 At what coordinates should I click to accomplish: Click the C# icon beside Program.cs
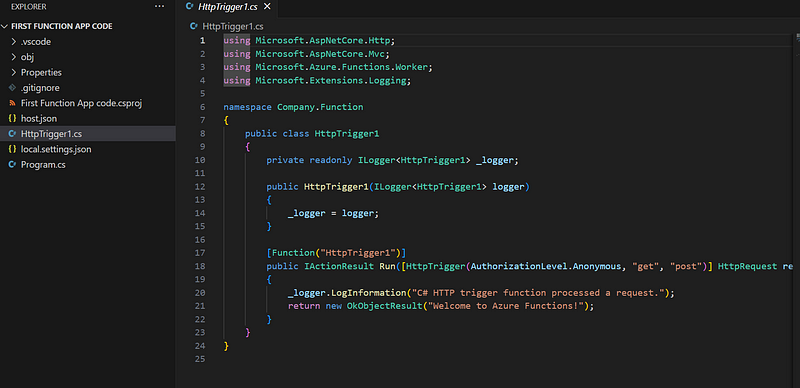pos(12,165)
